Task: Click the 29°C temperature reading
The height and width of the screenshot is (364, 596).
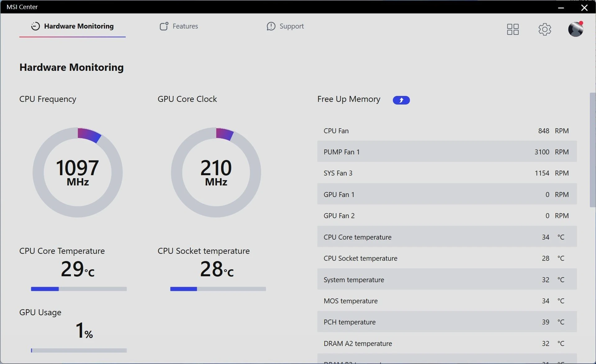Action: [x=78, y=269]
